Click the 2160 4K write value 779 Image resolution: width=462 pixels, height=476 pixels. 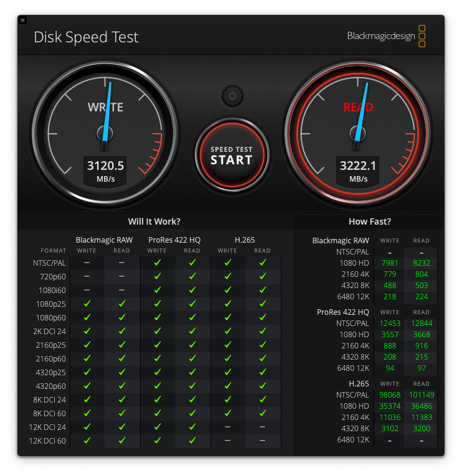point(390,274)
